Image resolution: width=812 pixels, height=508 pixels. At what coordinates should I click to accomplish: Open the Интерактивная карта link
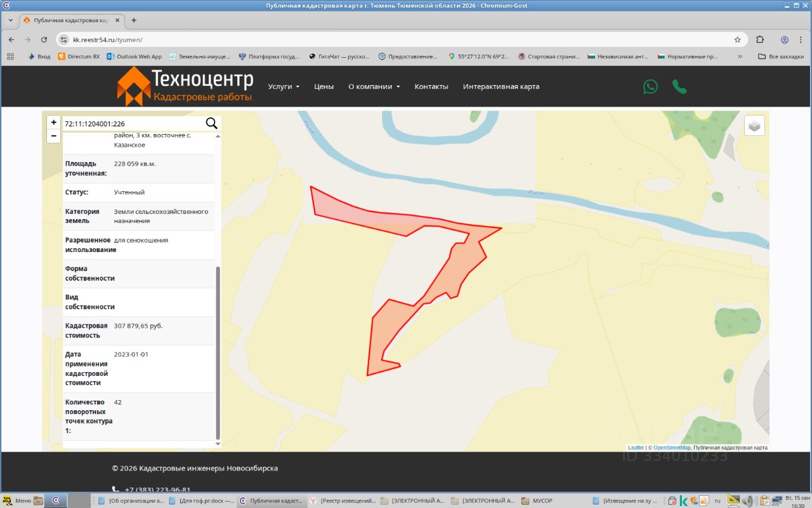pyautogui.click(x=501, y=86)
